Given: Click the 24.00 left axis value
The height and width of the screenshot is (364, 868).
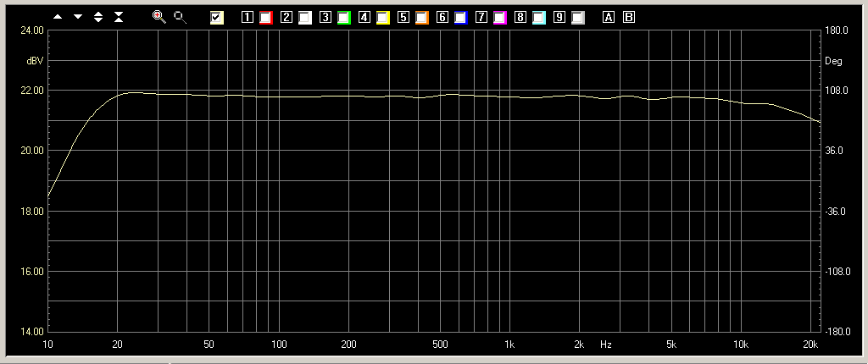Looking at the screenshot, I should click(x=32, y=30).
